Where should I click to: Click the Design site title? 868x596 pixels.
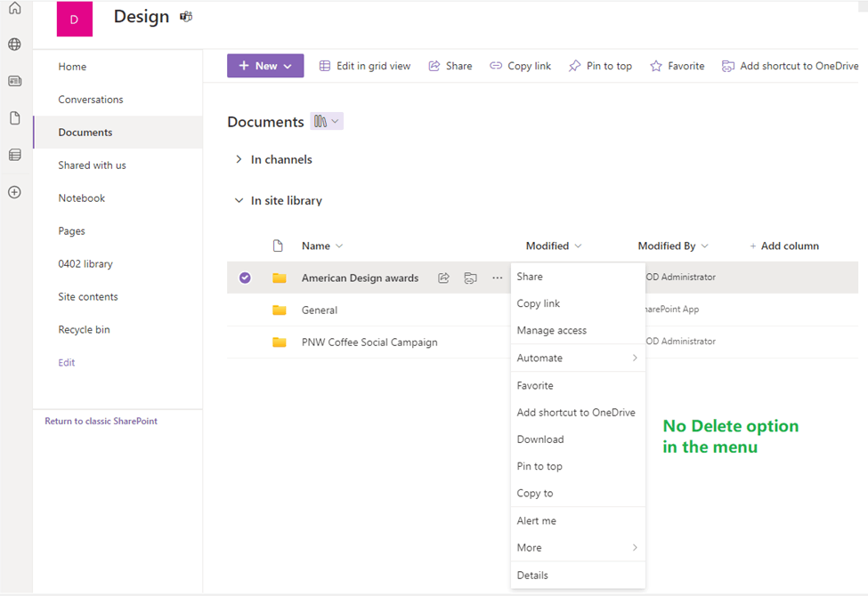[x=142, y=17]
